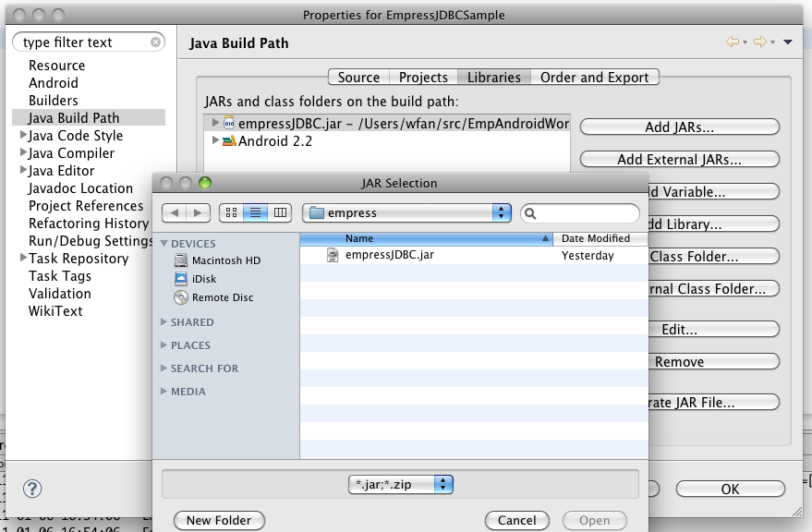Image resolution: width=812 pixels, height=532 pixels.
Task: Select empressJDBC.jar in file list
Action: (x=474, y=256)
